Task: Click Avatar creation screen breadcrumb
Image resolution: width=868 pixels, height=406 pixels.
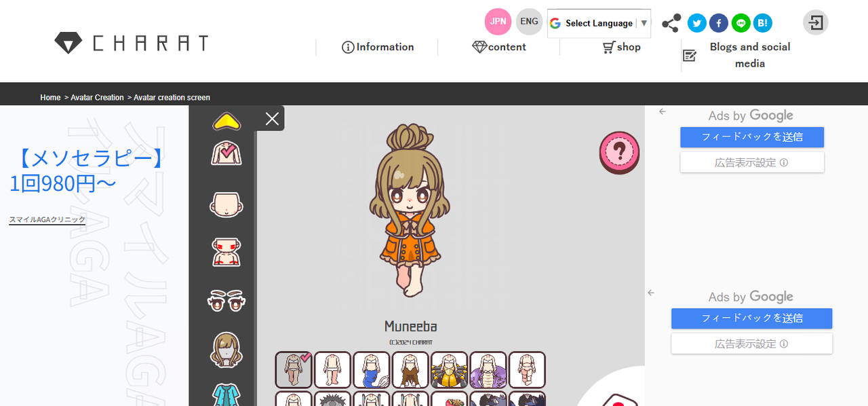Action: point(172,98)
